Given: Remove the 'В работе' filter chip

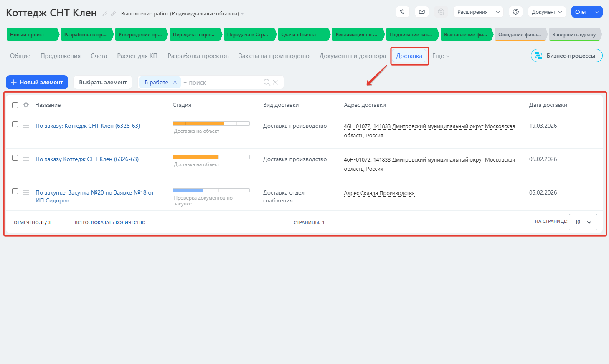Looking at the screenshot, I should tap(175, 82).
